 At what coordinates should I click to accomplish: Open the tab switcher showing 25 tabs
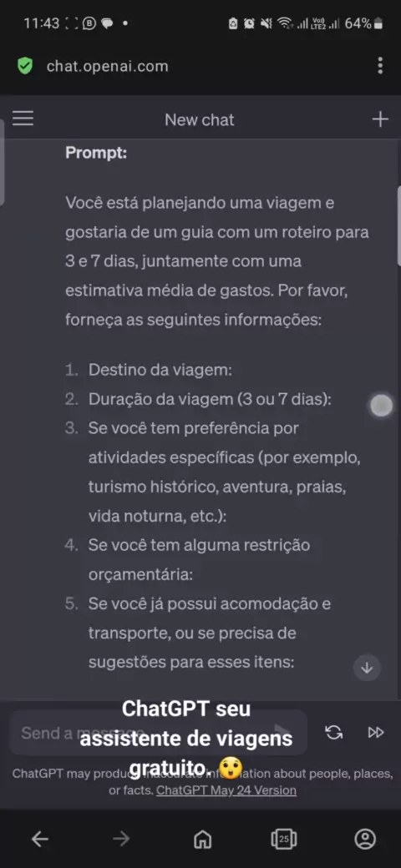(x=283, y=840)
